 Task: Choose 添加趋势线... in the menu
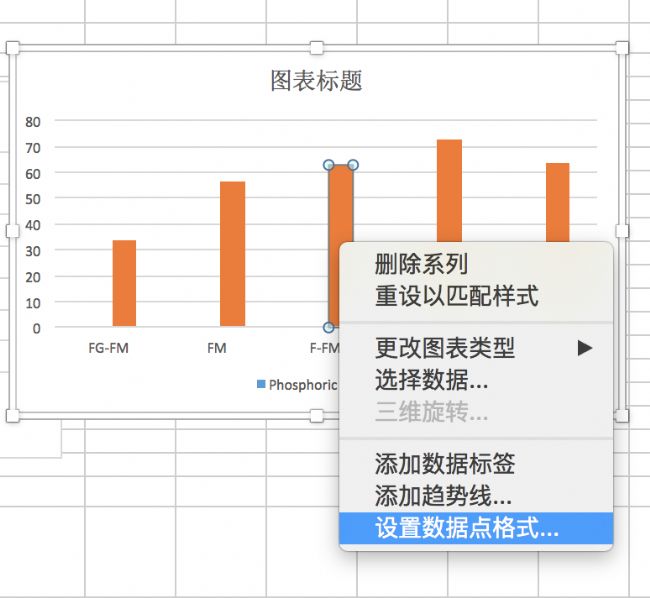pos(443,495)
